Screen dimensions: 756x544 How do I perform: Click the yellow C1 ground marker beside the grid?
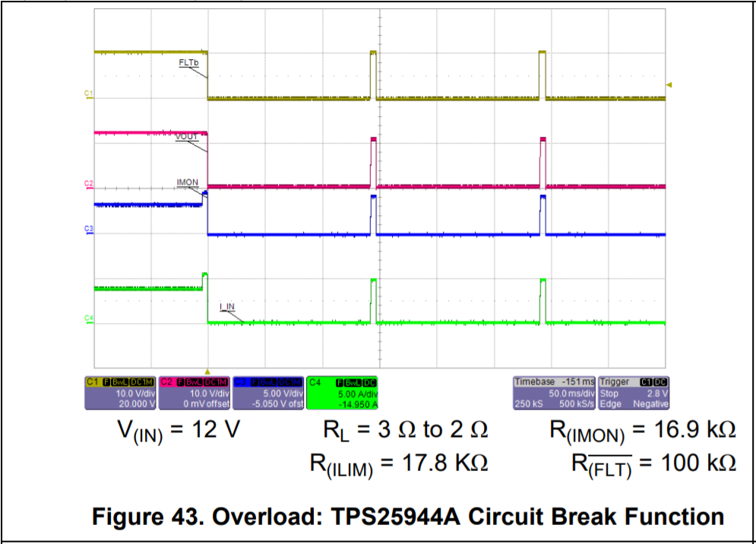click(89, 94)
